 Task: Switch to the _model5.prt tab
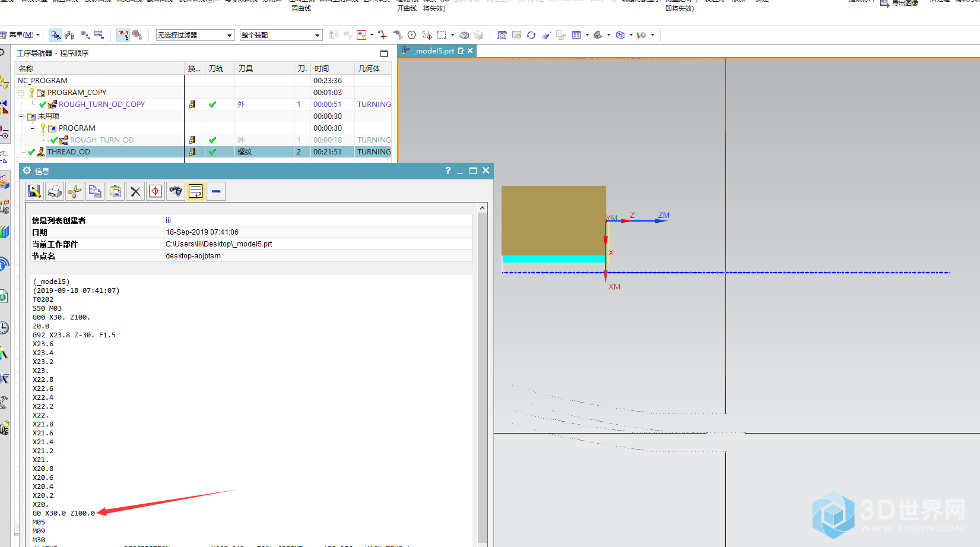click(433, 51)
